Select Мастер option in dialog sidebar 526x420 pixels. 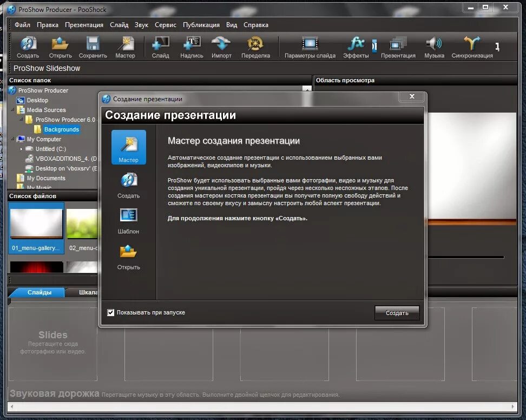pyautogui.click(x=128, y=147)
